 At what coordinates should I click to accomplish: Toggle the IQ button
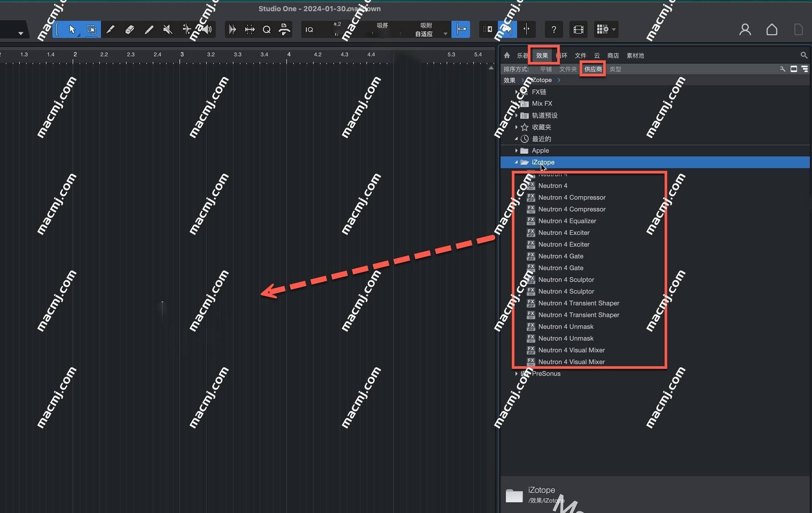point(309,30)
